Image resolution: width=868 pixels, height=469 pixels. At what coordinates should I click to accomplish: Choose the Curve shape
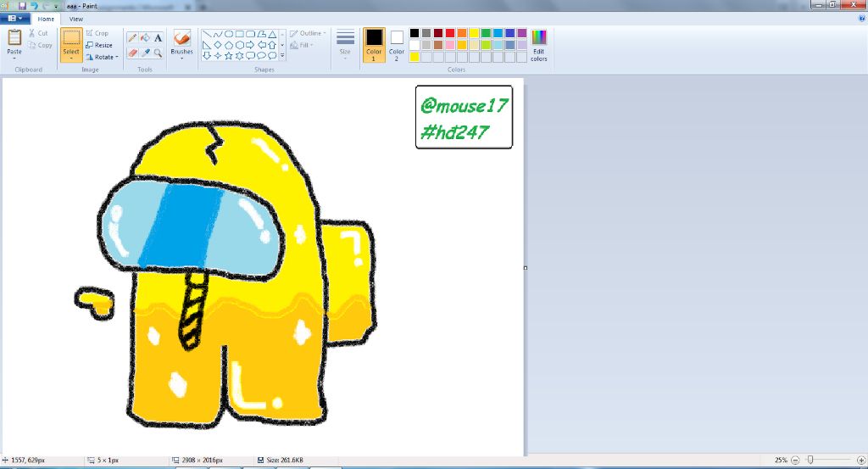click(218, 34)
